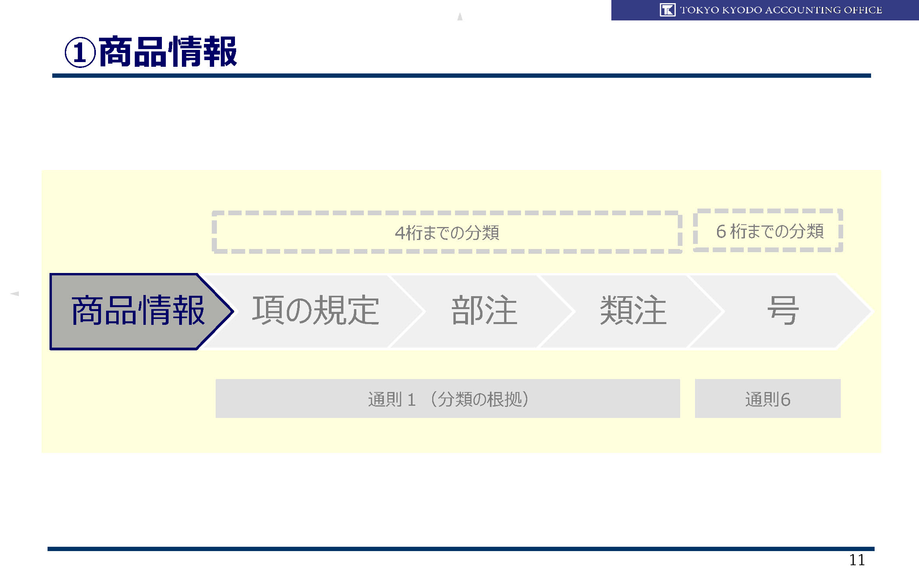Click the 6桁までの分類 dashed box

(x=769, y=231)
